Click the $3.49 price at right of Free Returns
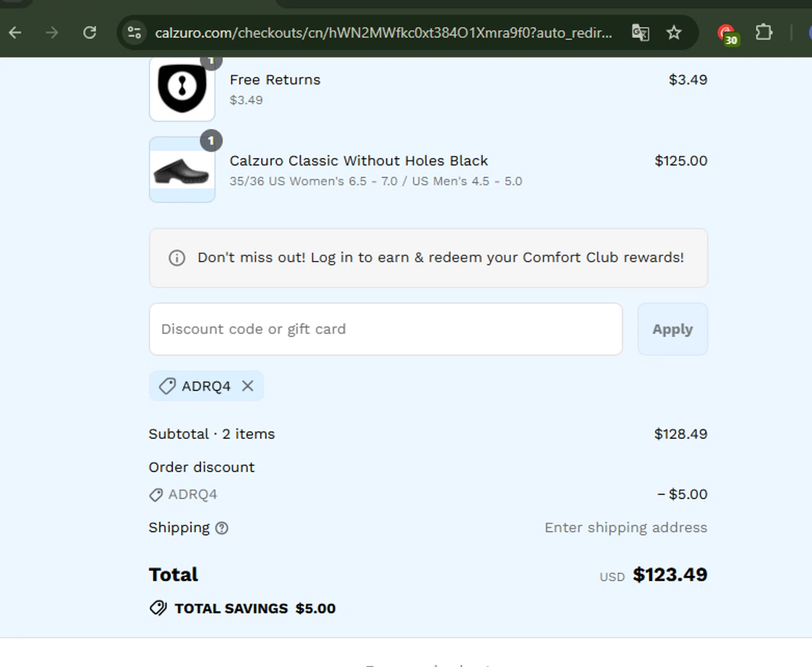The width and height of the screenshot is (812, 667). (x=688, y=80)
